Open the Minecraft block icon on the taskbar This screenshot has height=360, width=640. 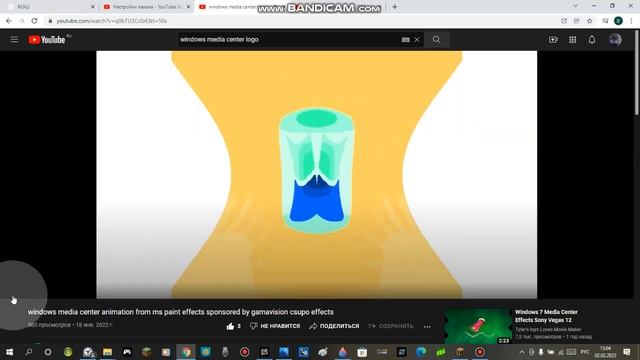tap(147, 352)
